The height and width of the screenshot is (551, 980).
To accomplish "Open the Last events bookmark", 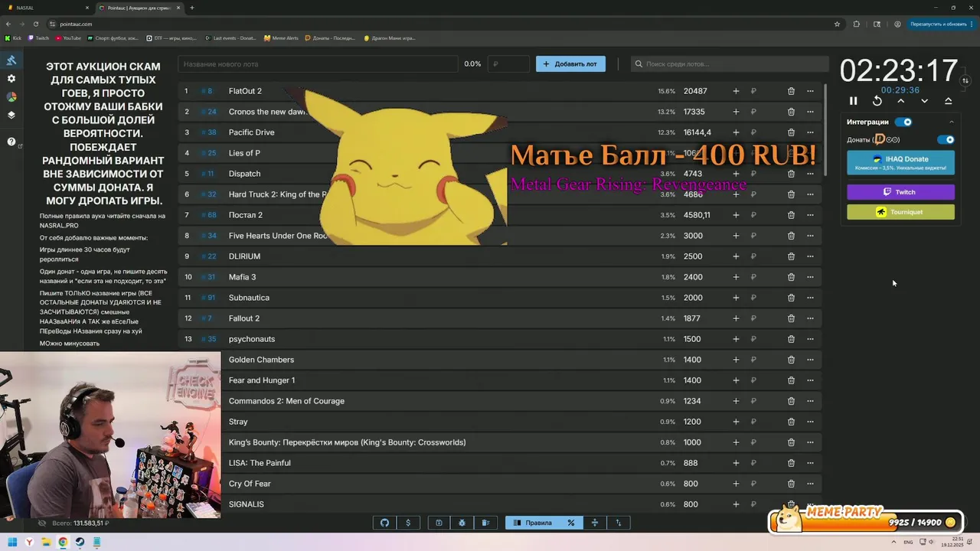I will (231, 37).
